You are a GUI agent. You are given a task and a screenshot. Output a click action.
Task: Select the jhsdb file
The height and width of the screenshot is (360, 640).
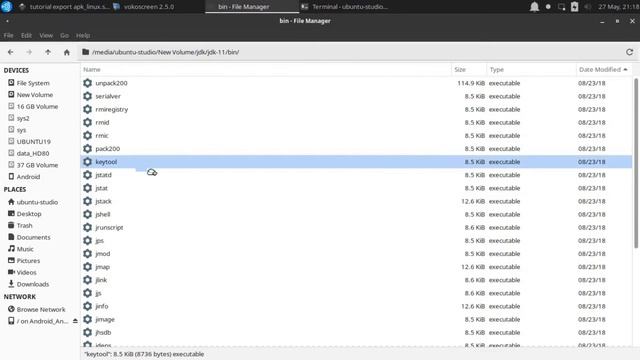click(x=103, y=332)
